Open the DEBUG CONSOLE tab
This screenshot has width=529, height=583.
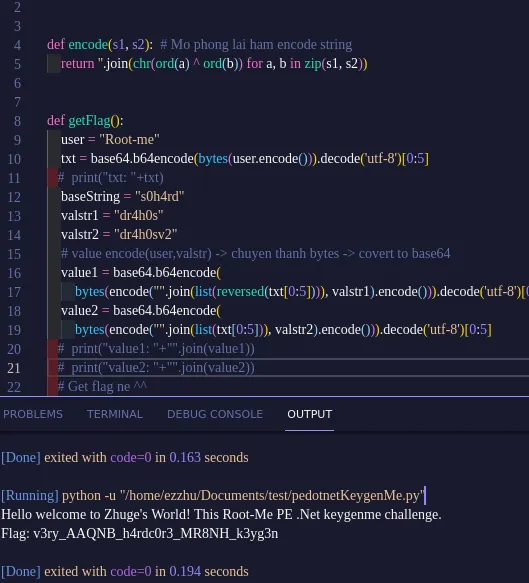(x=215, y=414)
